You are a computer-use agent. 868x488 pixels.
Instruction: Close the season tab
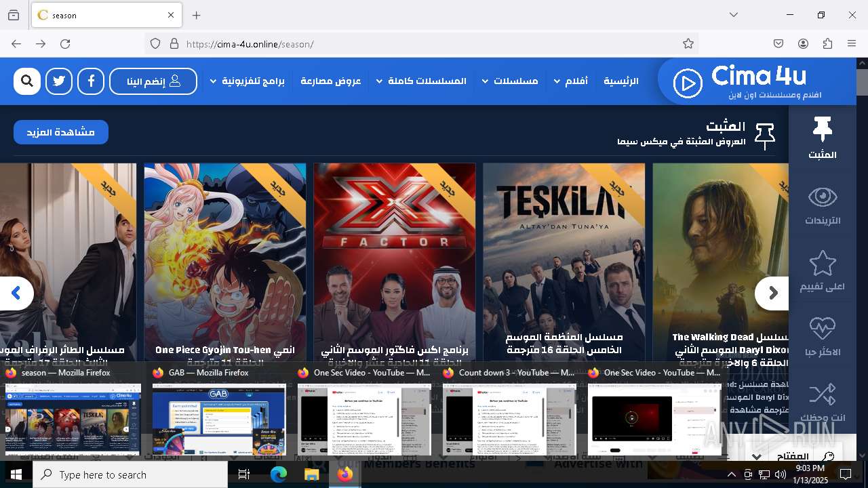171,15
